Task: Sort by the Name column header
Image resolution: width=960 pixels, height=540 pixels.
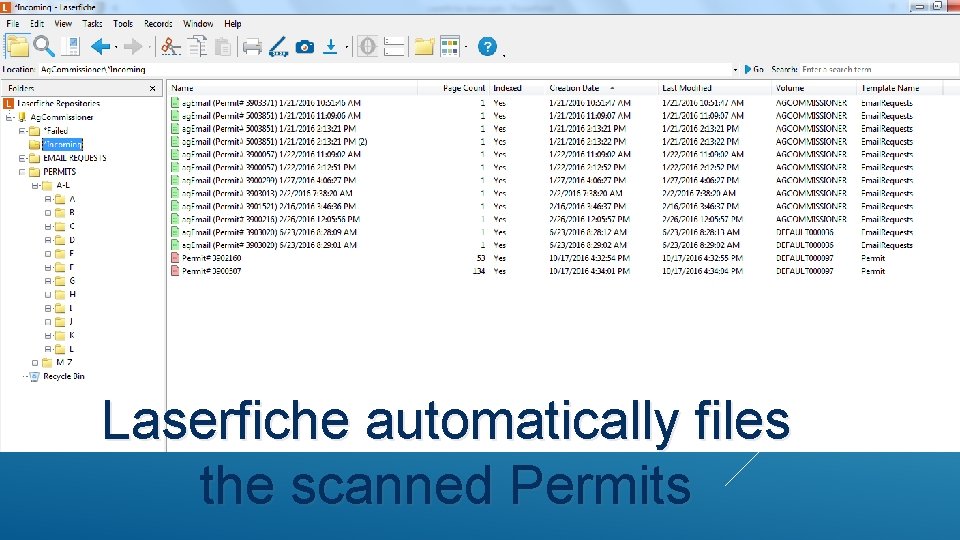Action: click(x=293, y=88)
